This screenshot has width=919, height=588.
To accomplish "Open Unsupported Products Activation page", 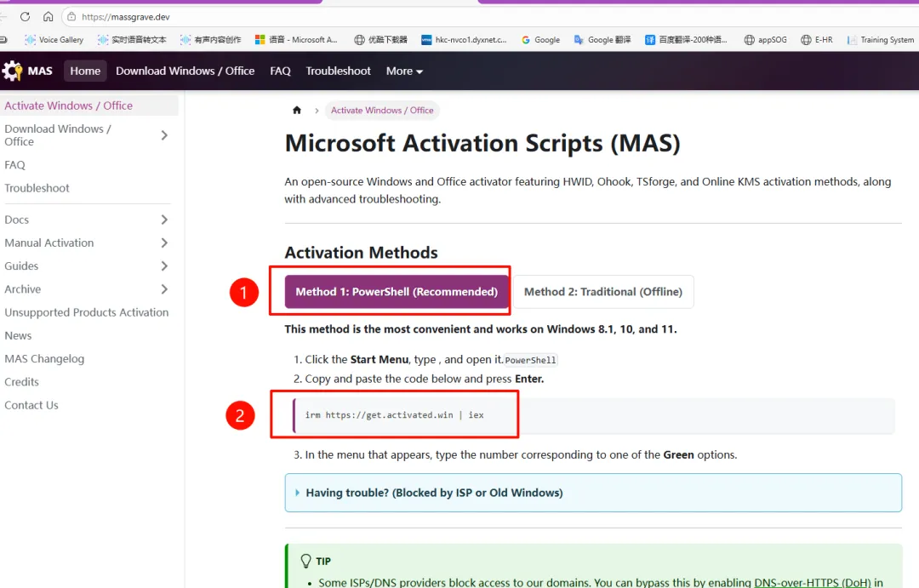I will [87, 312].
